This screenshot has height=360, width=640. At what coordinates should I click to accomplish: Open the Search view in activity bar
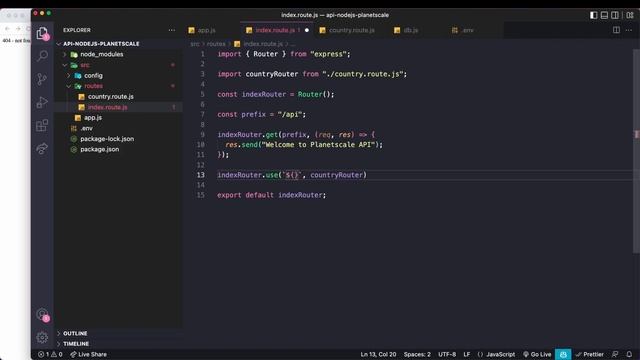(x=42, y=56)
